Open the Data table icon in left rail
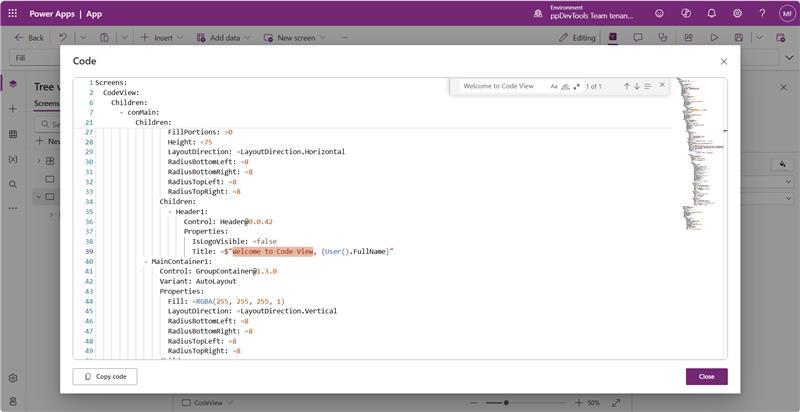This screenshot has height=412, width=800. pyautogui.click(x=13, y=134)
